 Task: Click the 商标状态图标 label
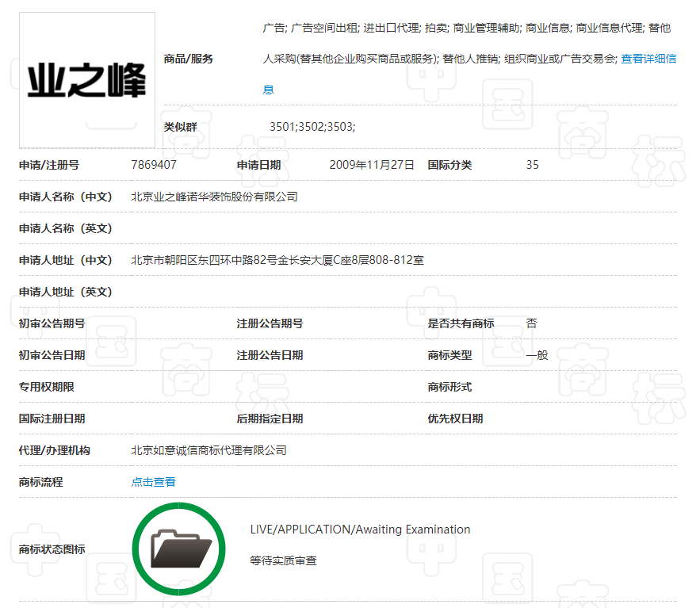coord(52,549)
